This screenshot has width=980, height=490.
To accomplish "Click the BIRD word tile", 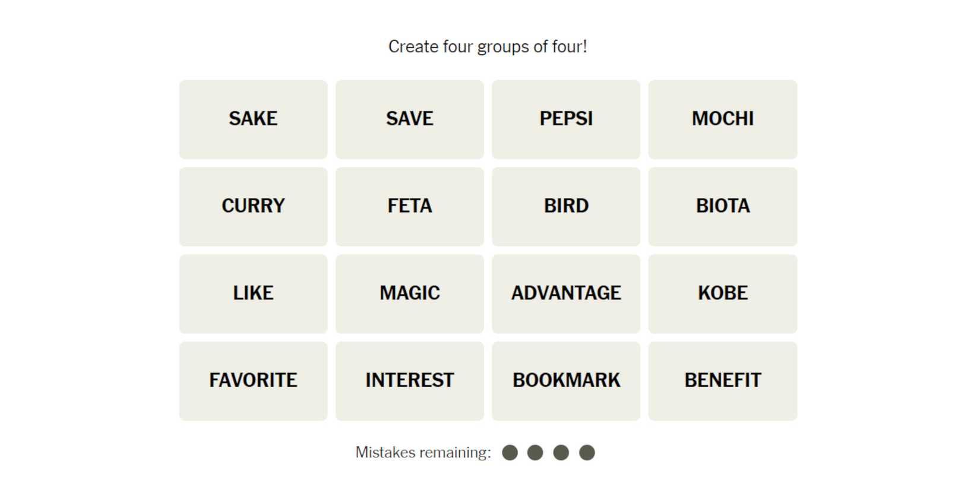I will [x=565, y=206].
